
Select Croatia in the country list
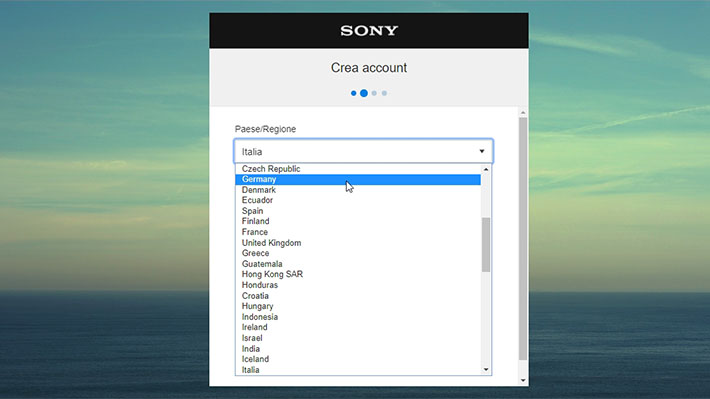[358, 296]
